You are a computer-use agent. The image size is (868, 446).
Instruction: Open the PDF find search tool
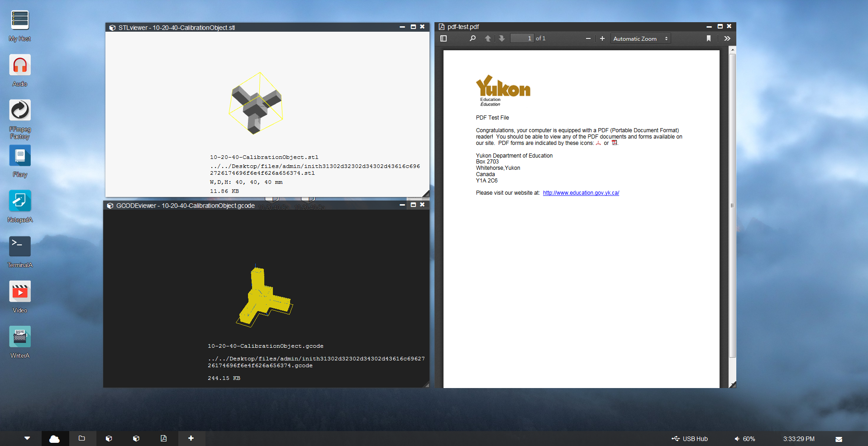[472, 38]
